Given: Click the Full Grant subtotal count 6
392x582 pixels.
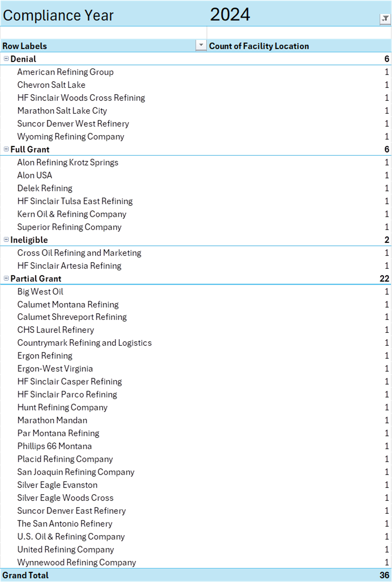Looking at the screenshot, I should (x=387, y=149).
